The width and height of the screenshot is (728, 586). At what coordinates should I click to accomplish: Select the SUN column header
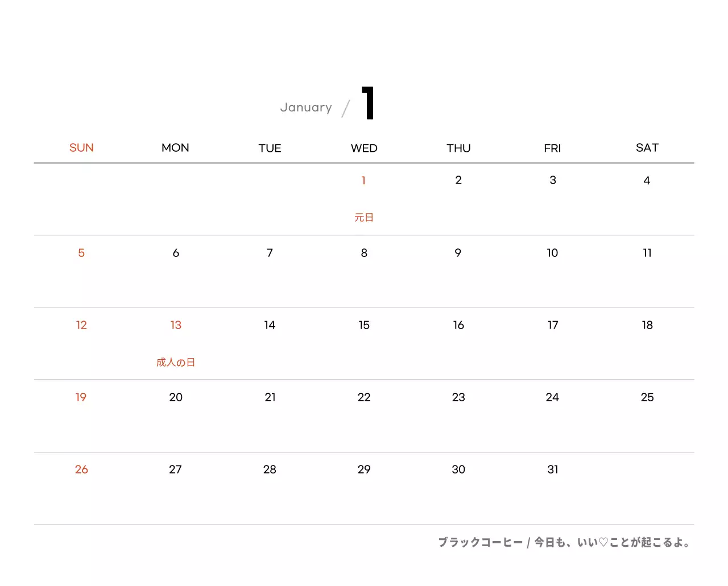coord(81,148)
